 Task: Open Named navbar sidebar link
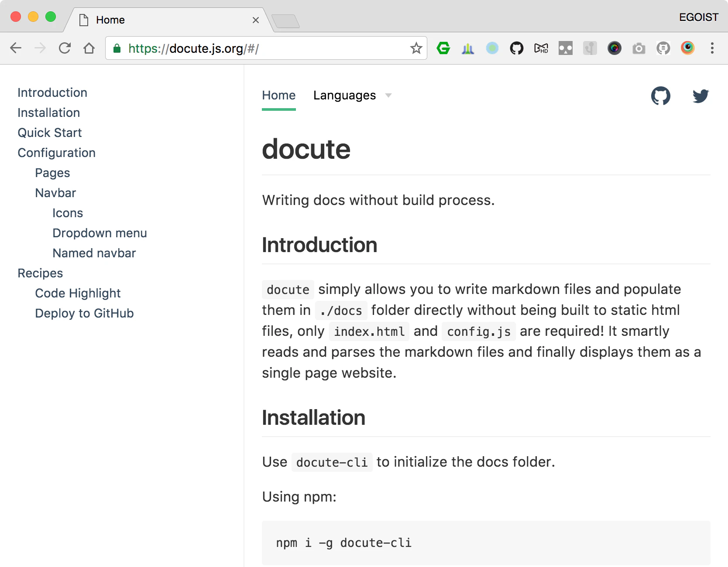(94, 253)
